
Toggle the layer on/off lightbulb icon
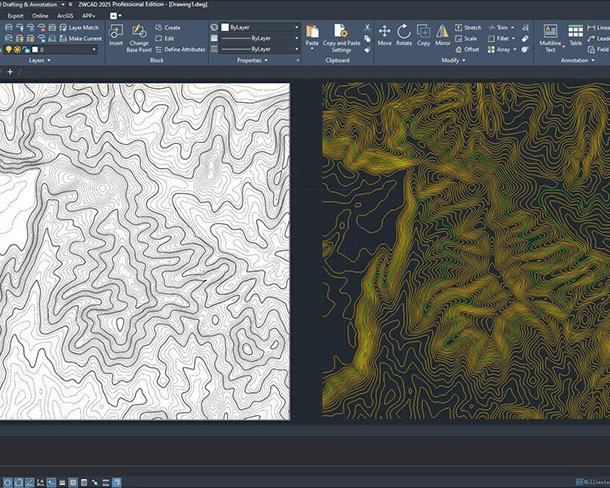[8, 48]
